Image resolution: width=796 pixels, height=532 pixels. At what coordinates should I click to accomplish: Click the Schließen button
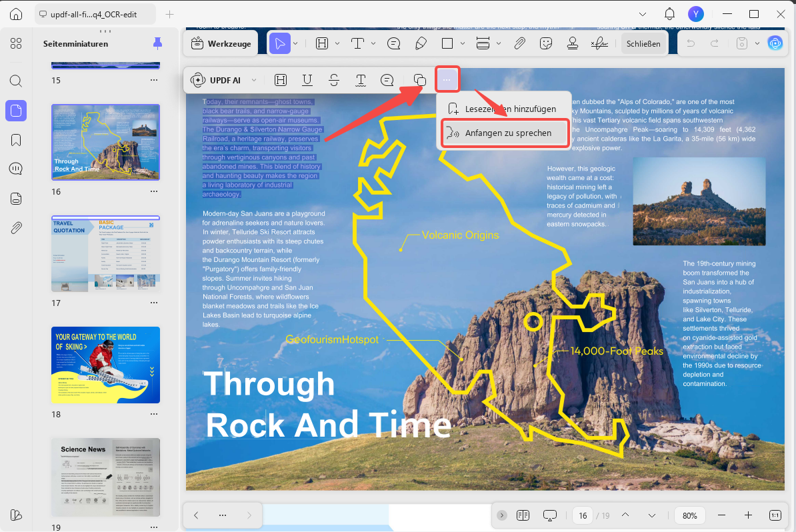(643, 43)
